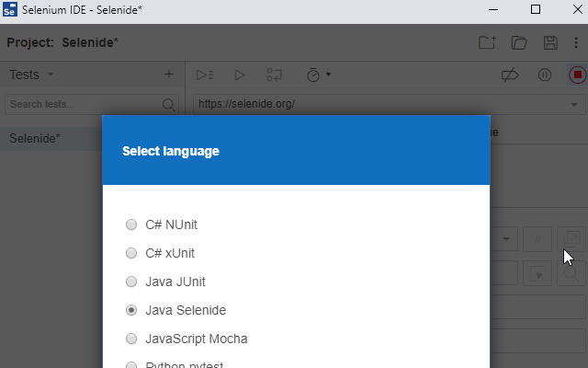Click the step over command icon
Image resolution: width=588 pixels, height=368 pixels.
click(274, 75)
